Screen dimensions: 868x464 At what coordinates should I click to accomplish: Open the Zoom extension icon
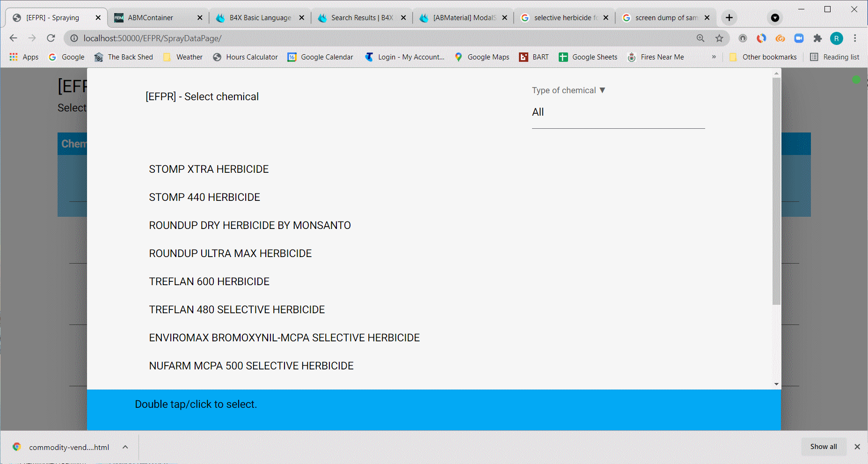point(799,38)
